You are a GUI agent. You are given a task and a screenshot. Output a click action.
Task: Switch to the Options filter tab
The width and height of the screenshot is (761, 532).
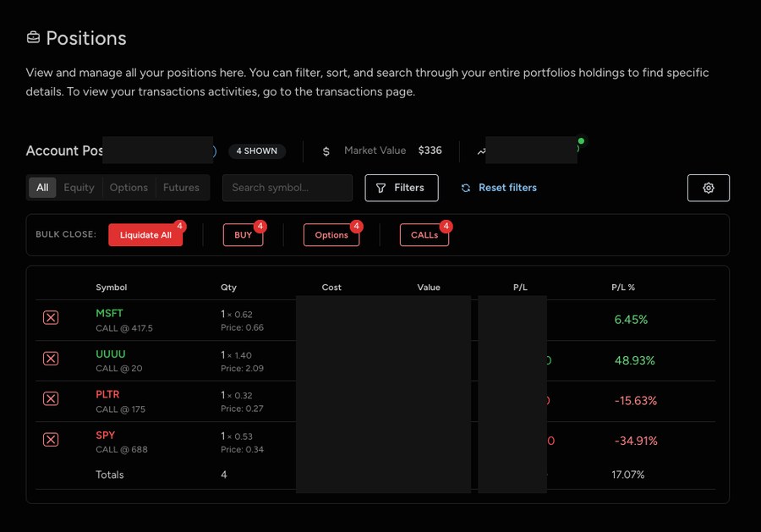click(129, 188)
